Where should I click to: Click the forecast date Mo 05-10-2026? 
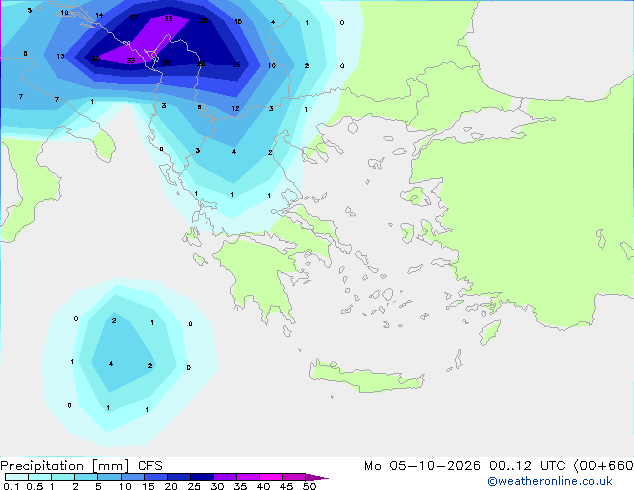[422, 466]
